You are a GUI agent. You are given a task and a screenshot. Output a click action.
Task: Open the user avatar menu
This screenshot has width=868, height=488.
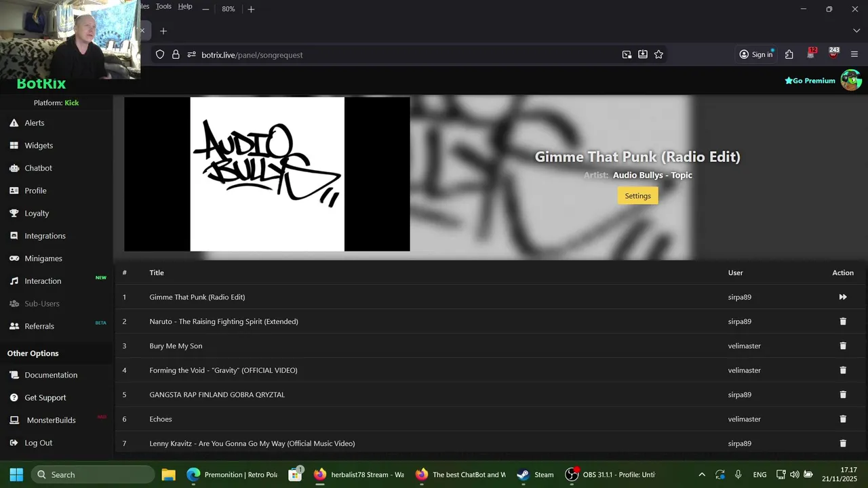coord(851,80)
